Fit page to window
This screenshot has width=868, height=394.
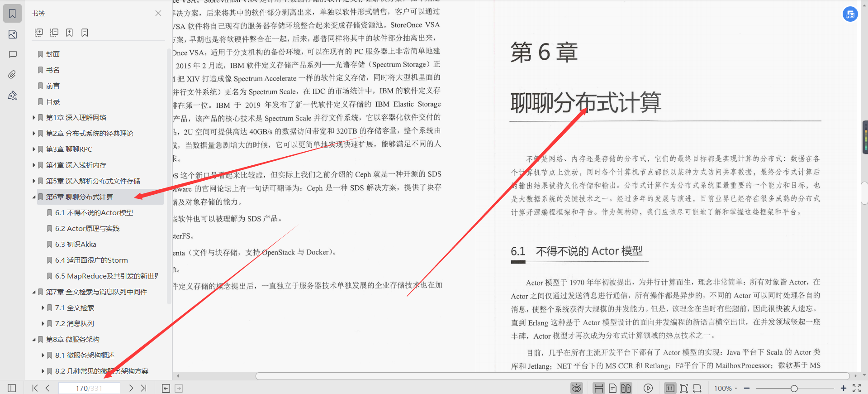[x=684, y=388]
